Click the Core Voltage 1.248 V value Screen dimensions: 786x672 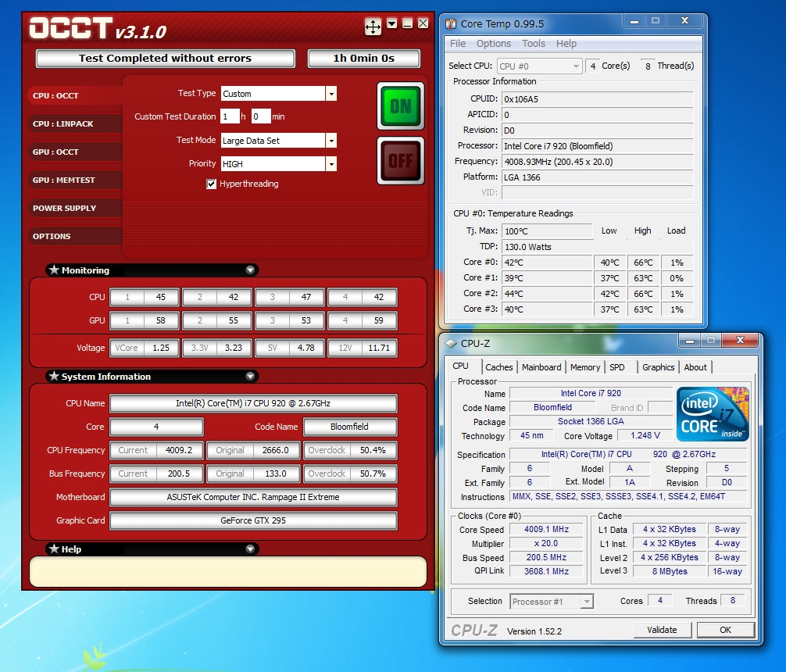point(645,435)
